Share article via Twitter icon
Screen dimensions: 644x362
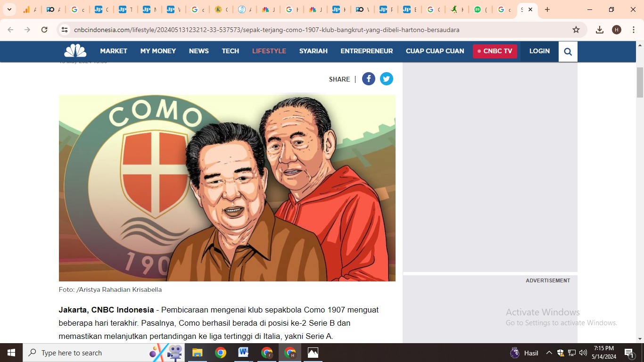387,79
